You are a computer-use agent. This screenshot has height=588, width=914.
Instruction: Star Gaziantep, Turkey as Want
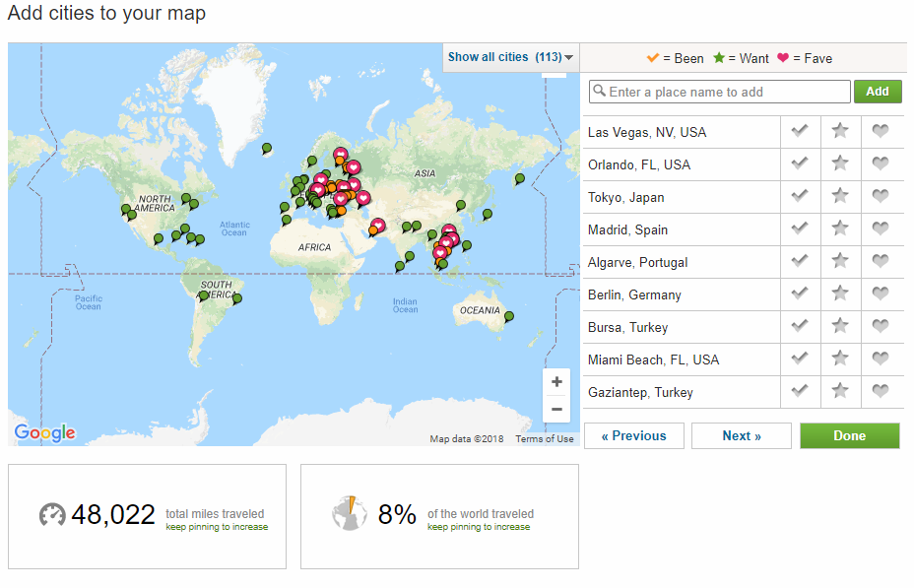840,390
